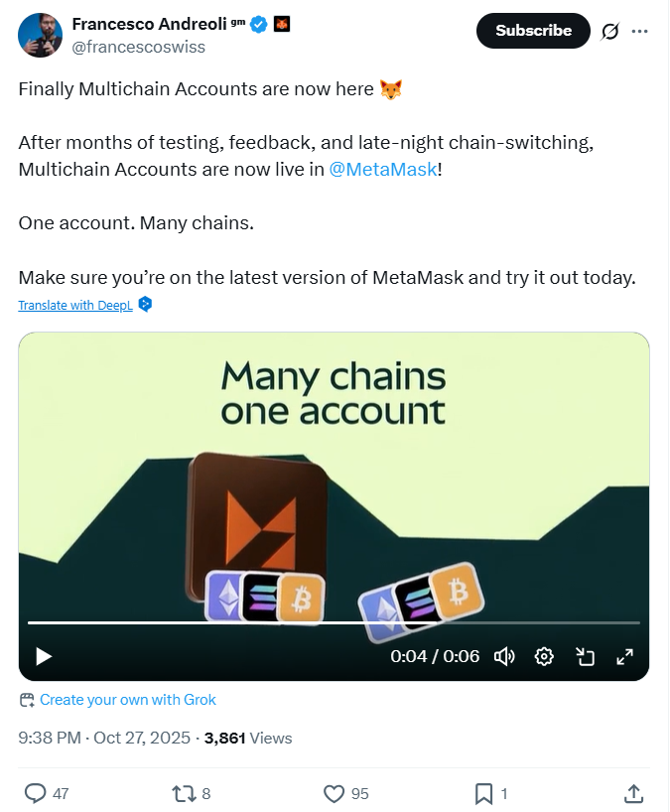The image size is (670, 812).
Task: Play the Multichain Accounts video
Action: pos(44,656)
